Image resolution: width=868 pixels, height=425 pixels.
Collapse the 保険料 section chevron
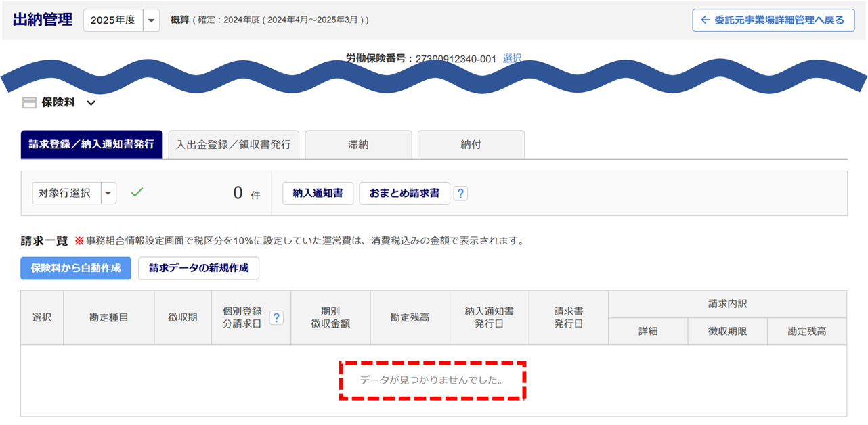(91, 103)
